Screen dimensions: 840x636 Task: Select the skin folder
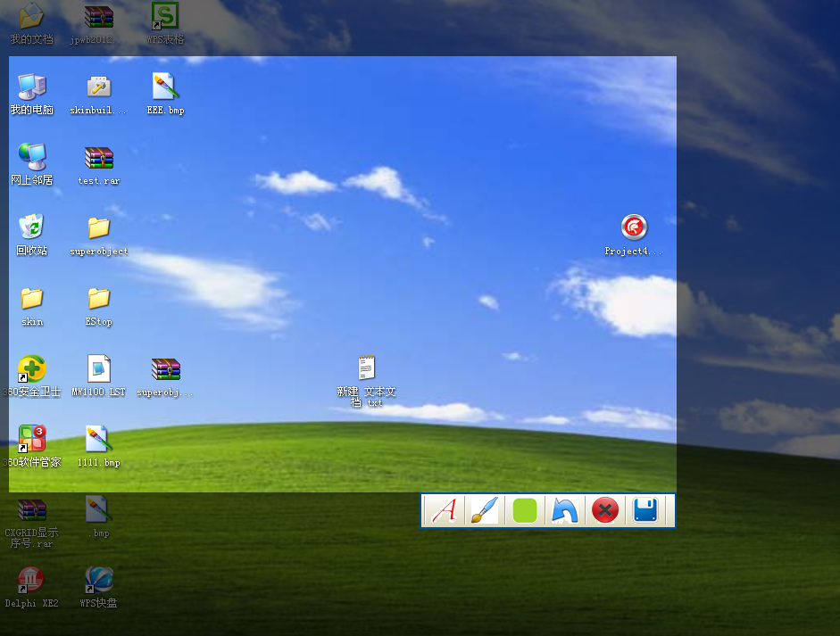tap(32, 306)
